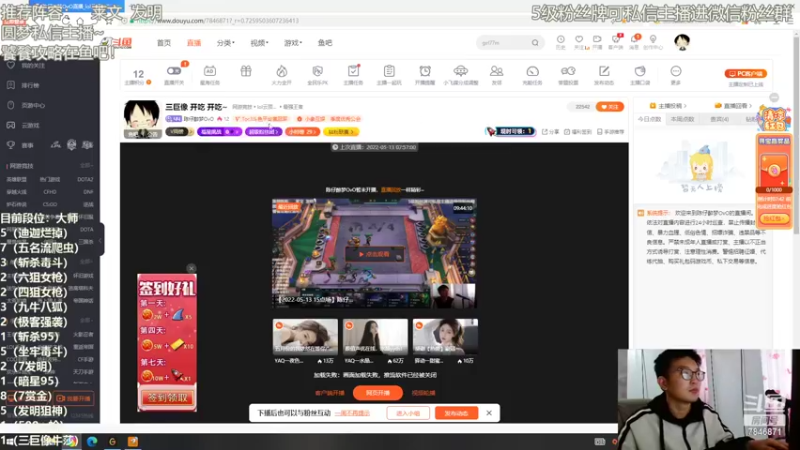
Task: Click the history clock icon in header
Action: pyautogui.click(x=560, y=39)
